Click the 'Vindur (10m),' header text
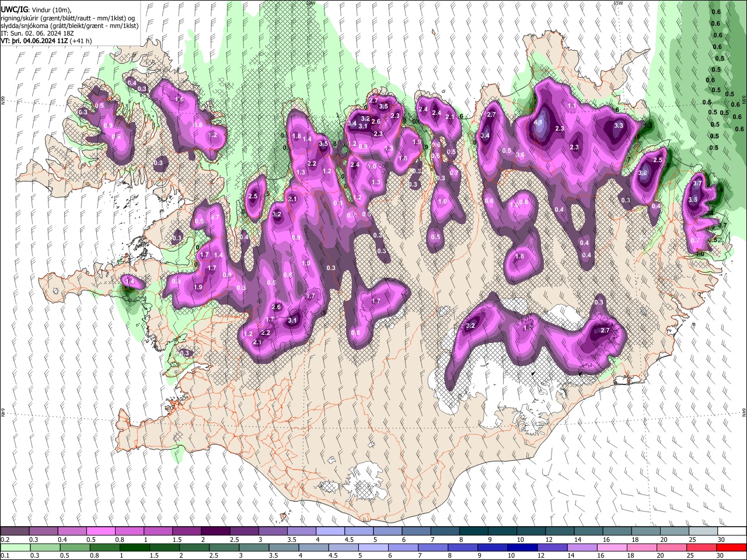This screenshot has height=560, width=747. tap(51, 10)
